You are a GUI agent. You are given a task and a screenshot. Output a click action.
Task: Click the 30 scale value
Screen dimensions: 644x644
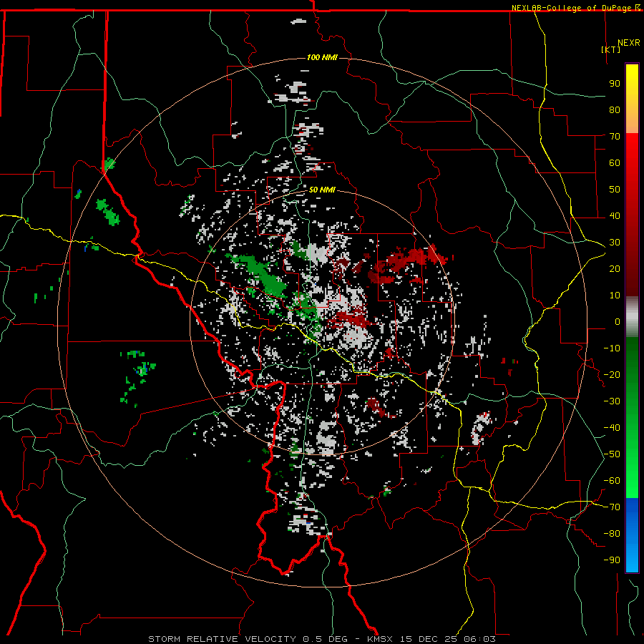tap(615, 243)
